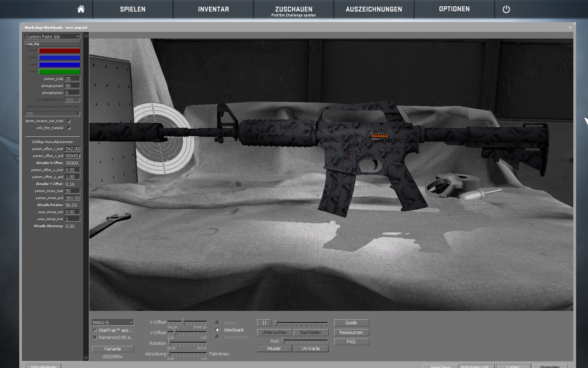Click the Fabrikneu wear label
Viewport: 588px width, 368px height.
pos(219,354)
